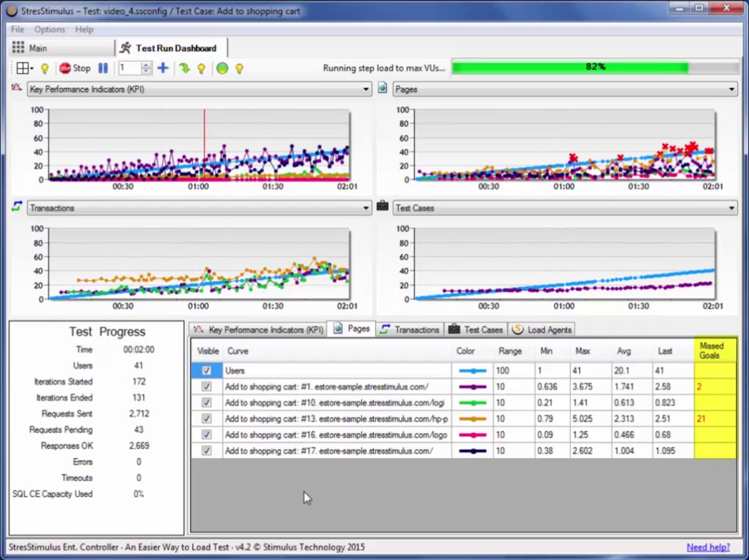The height and width of the screenshot is (560, 749).
Task: Hide the page #17 curve
Action: click(207, 451)
